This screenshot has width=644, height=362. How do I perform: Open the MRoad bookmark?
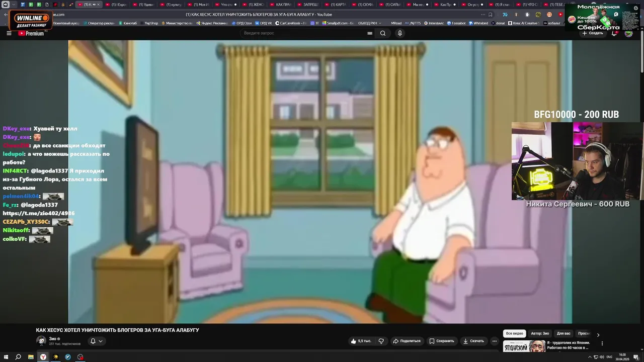click(396, 23)
